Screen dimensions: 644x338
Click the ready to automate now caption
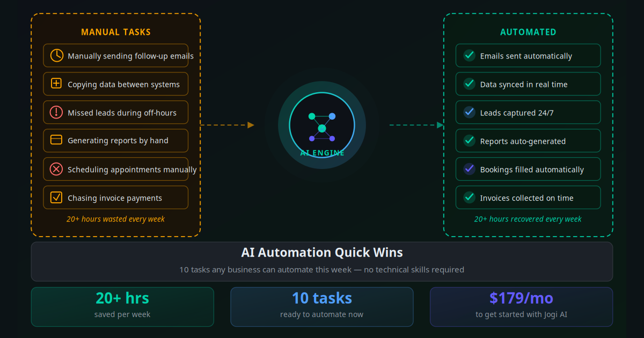[x=322, y=314]
